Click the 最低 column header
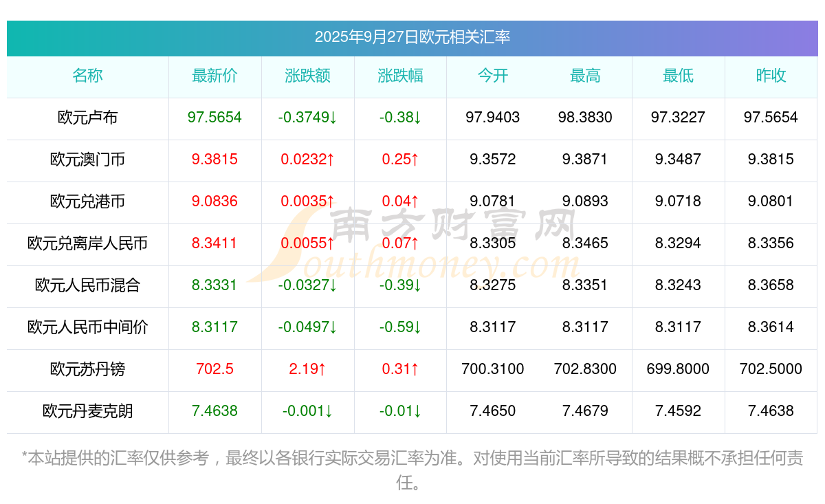The image size is (825, 504). pyautogui.click(x=678, y=76)
